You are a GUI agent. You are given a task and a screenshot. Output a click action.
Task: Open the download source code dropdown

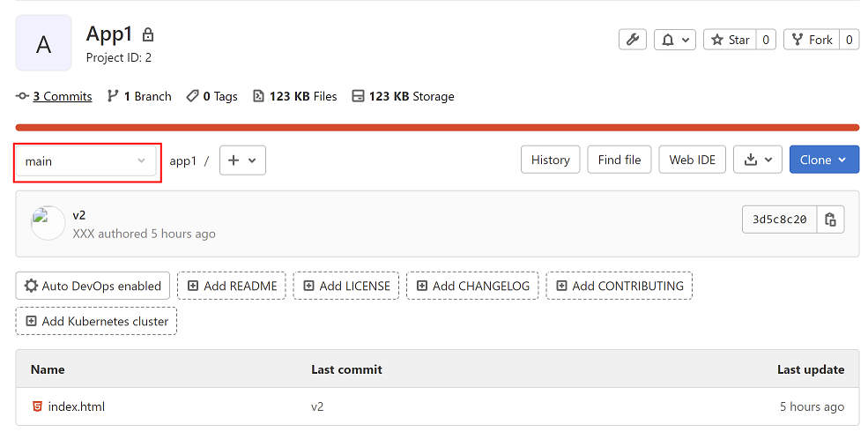point(758,160)
